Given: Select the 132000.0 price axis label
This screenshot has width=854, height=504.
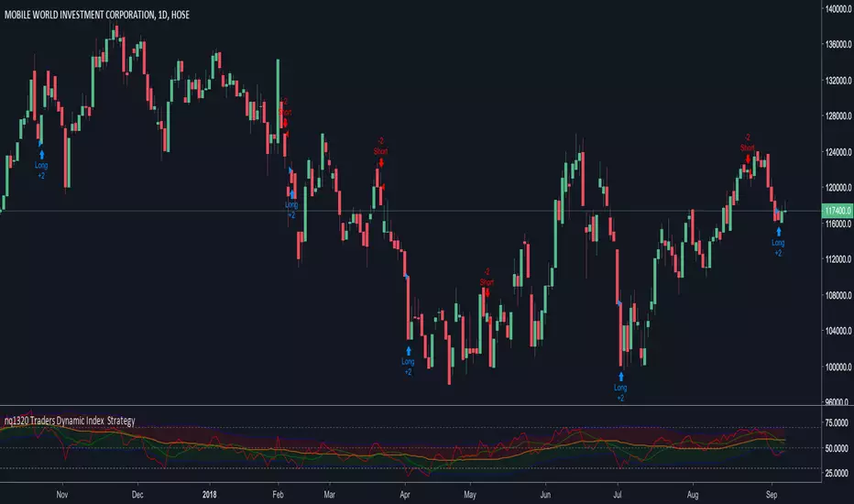Looking at the screenshot, I should click(x=838, y=80).
